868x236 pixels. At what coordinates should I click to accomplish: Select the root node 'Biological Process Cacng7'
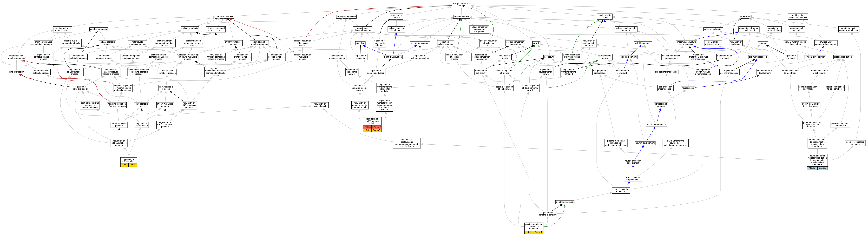point(461,5)
